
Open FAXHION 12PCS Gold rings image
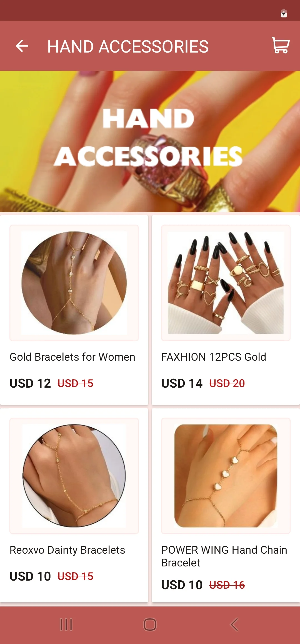click(x=226, y=283)
